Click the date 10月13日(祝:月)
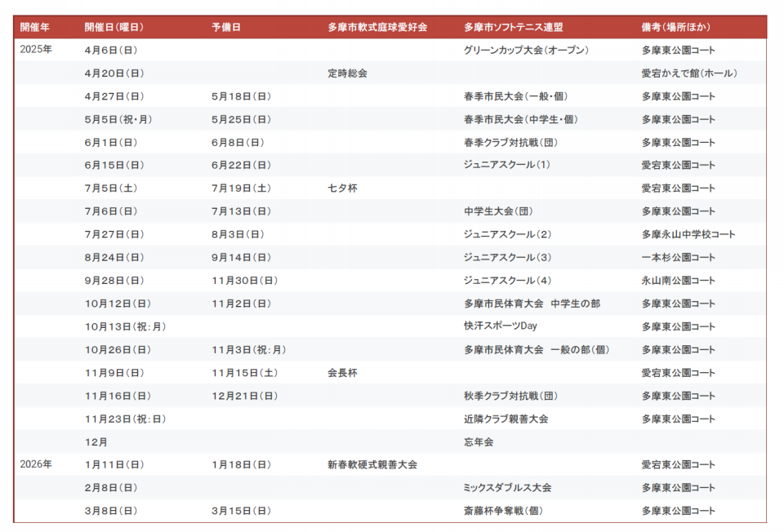Image resolution: width=784 pixels, height=532 pixels. pos(126,326)
